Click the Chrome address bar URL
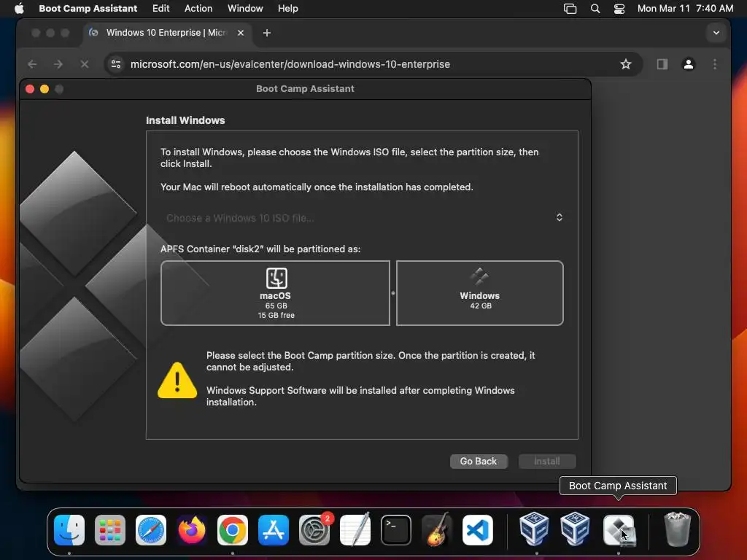The height and width of the screenshot is (560, 747). pos(290,64)
